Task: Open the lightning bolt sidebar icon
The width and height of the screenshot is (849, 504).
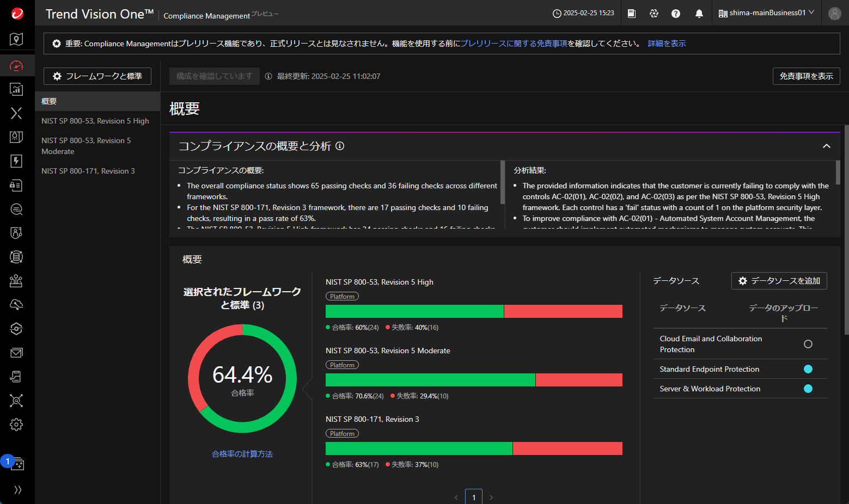Action: point(16,161)
